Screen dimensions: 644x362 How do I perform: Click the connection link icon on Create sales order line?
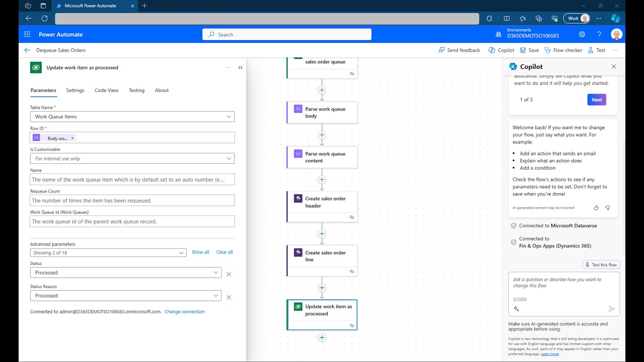coord(352,271)
